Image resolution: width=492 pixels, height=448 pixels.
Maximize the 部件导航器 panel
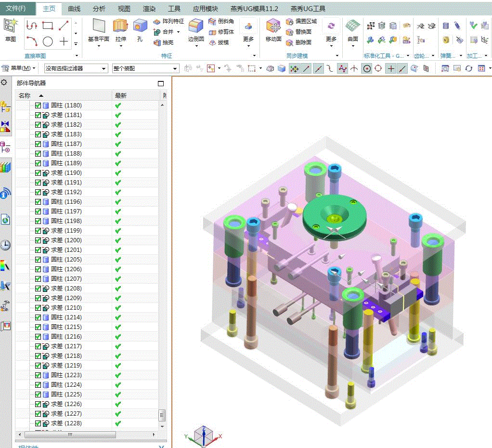pos(161,83)
